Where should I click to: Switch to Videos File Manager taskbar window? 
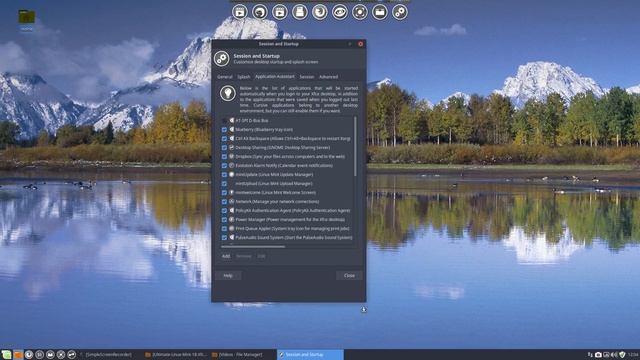tap(243, 355)
